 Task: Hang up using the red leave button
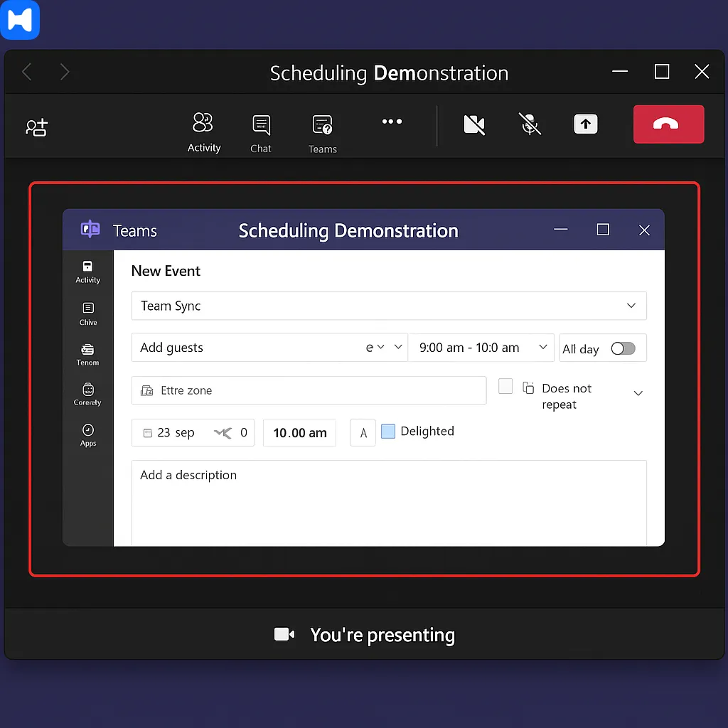pyautogui.click(x=668, y=124)
